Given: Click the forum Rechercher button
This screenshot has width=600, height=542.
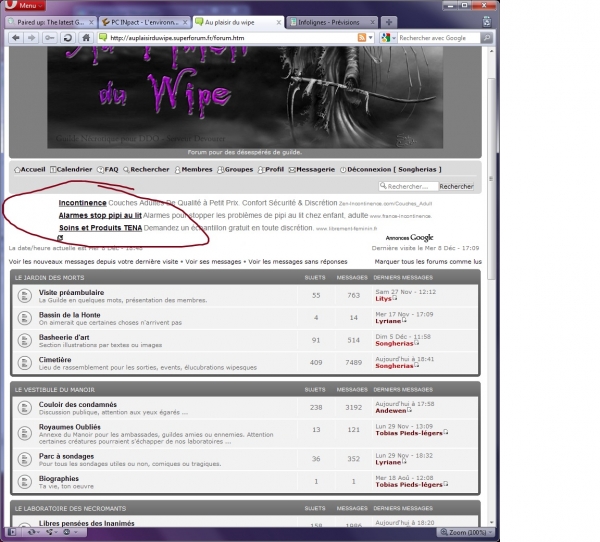Looking at the screenshot, I should (456, 186).
